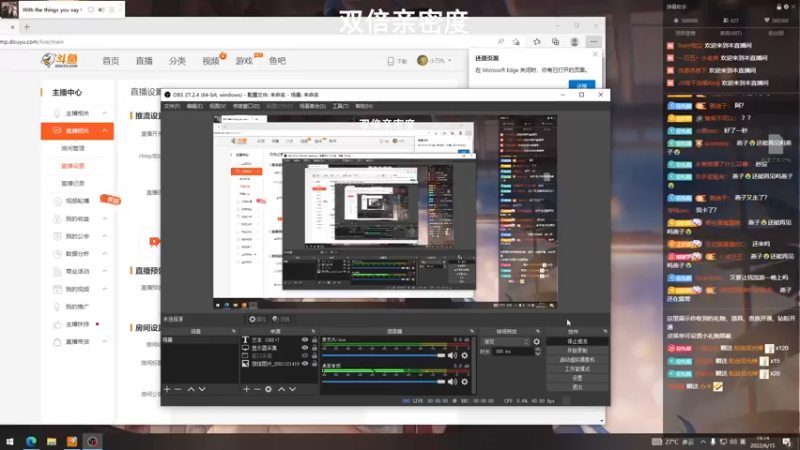Screen dimensions: 800x450
Task: Pop out the OBS audio mixer dock icon
Action: point(472,331)
